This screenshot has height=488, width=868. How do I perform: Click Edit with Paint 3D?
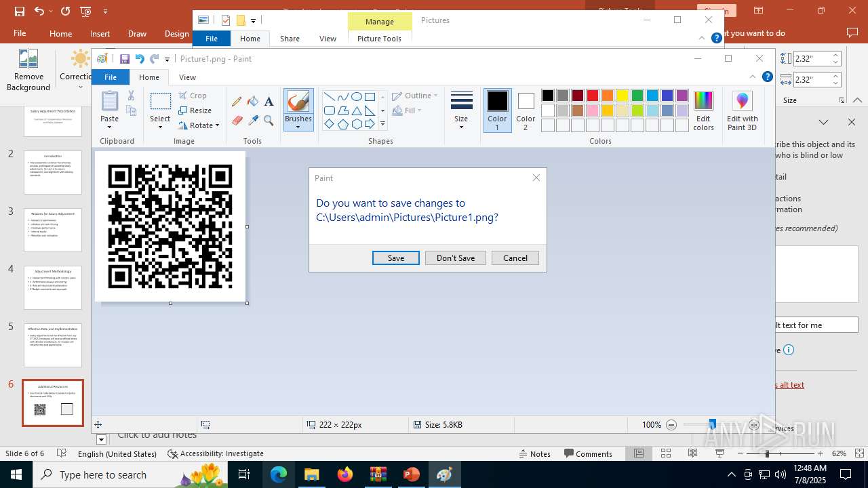tap(743, 110)
